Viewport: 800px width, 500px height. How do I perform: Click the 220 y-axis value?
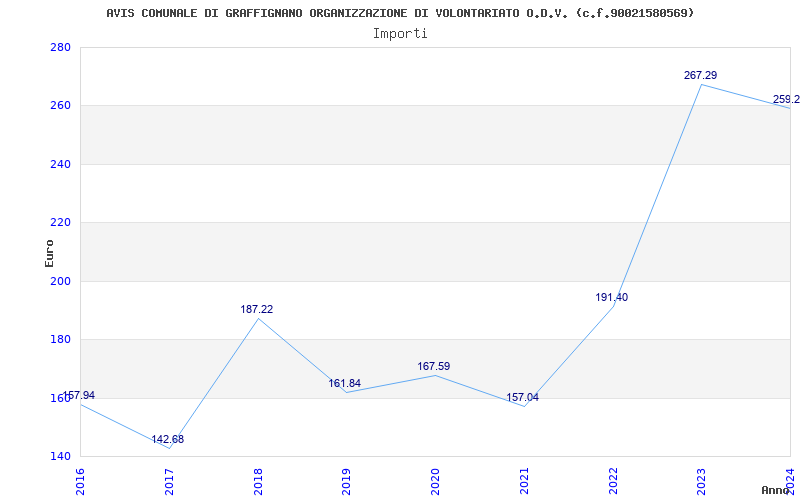[x=60, y=222]
